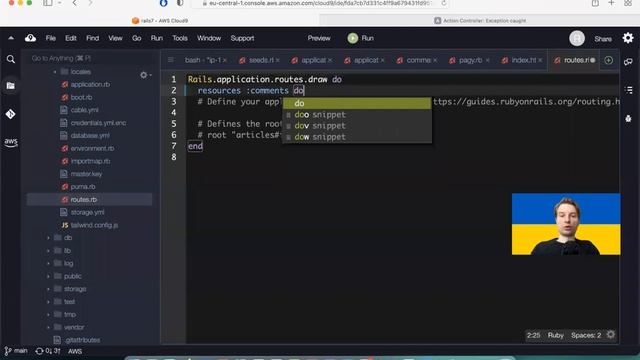Expand the vendor folder
This screenshot has width=640, height=360.
pyautogui.click(x=48, y=327)
